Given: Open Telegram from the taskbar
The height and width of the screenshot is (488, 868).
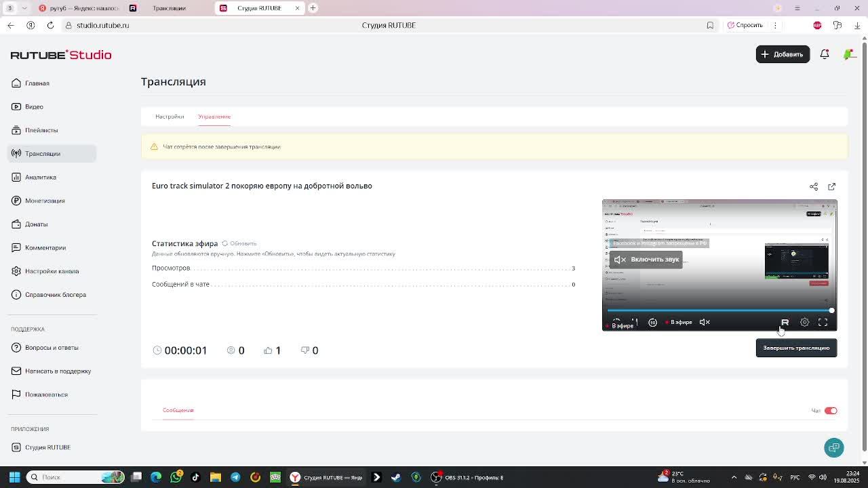Looking at the screenshot, I should [x=235, y=477].
